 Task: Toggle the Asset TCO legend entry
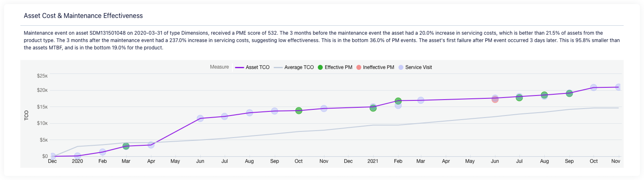tap(253, 67)
